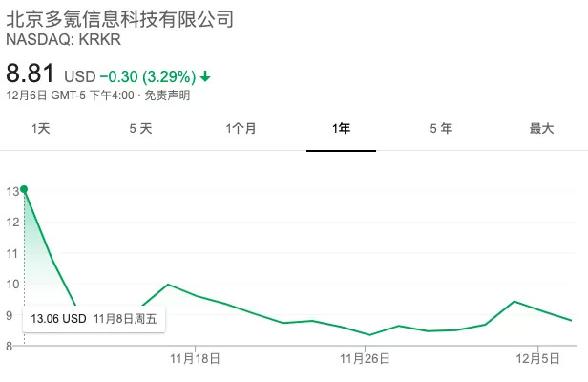
Task: Click the 13.06 USD tooltip box
Action: [94, 318]
